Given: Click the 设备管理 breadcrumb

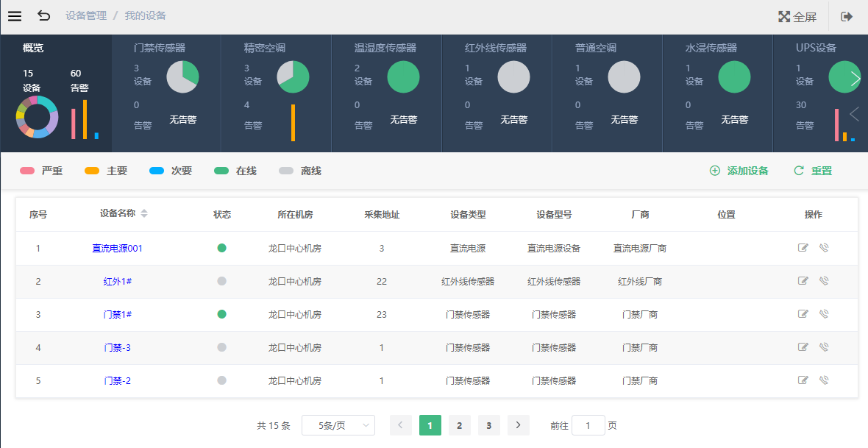Looking at the screenshot, I should point(86,15).
